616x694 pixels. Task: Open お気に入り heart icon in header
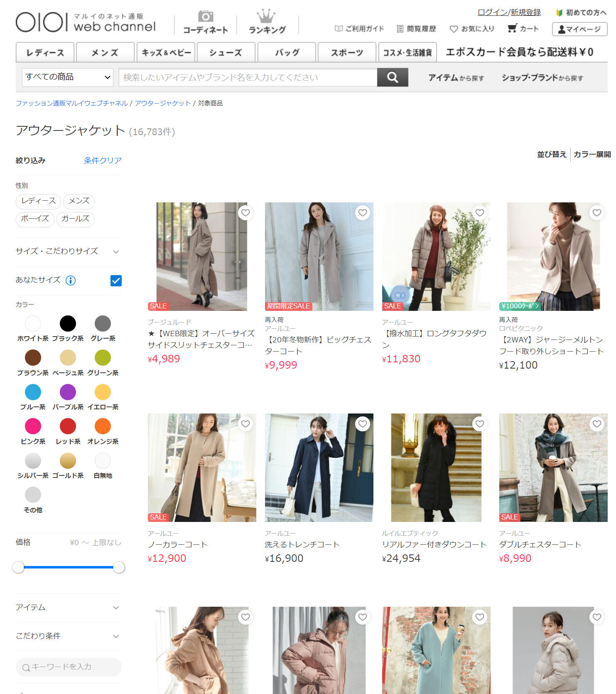(454, 29)
